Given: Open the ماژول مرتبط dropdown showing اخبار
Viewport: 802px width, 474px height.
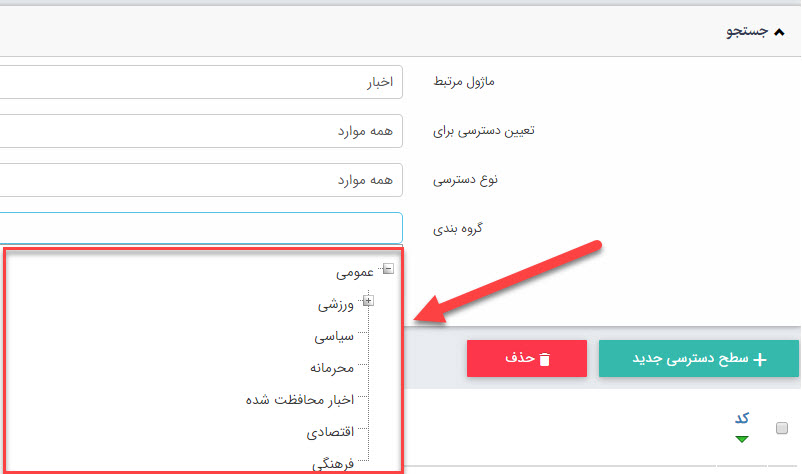Looking at the screenshot, I should 200,82.
